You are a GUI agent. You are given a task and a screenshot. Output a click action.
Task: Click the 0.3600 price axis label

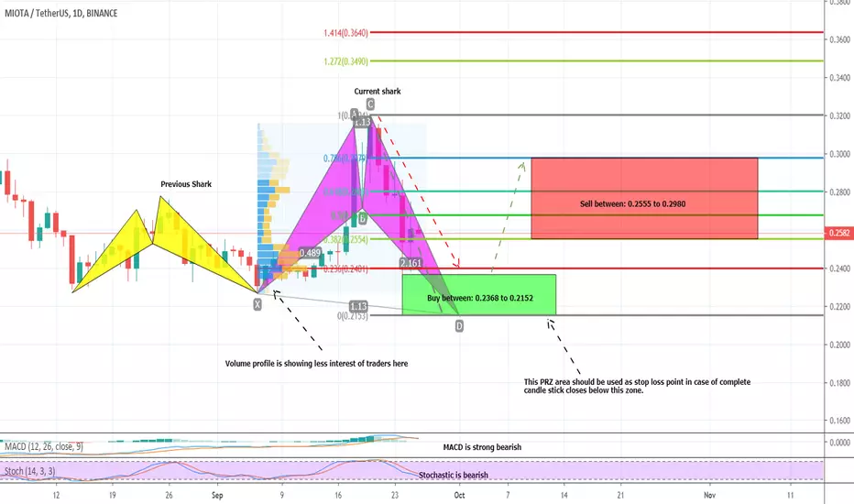point(840,39)
